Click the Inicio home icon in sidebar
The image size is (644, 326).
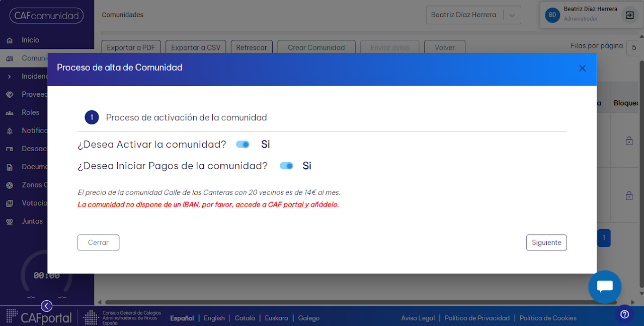10,40
